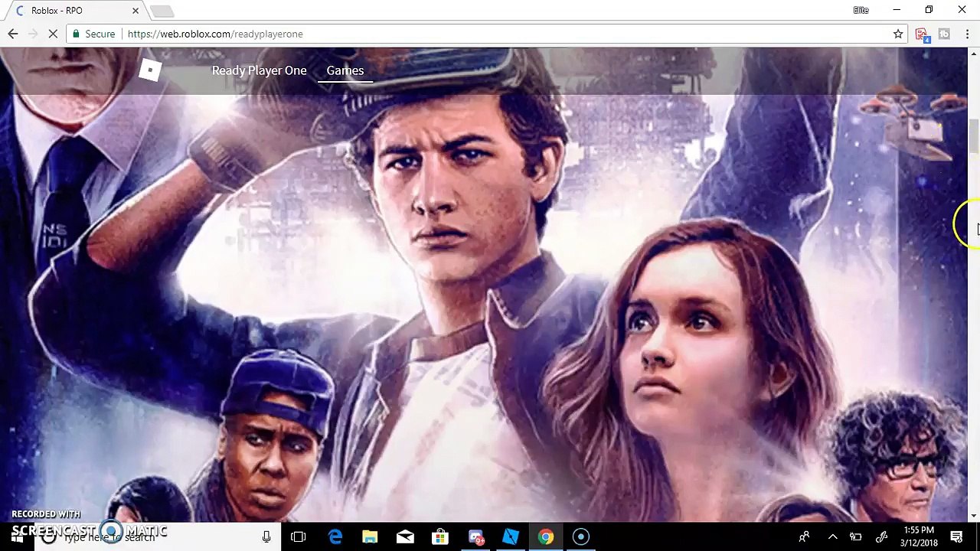Screen dimensions: 980x551
Task: Bookmark this page with the star
Action: (898, 34)
